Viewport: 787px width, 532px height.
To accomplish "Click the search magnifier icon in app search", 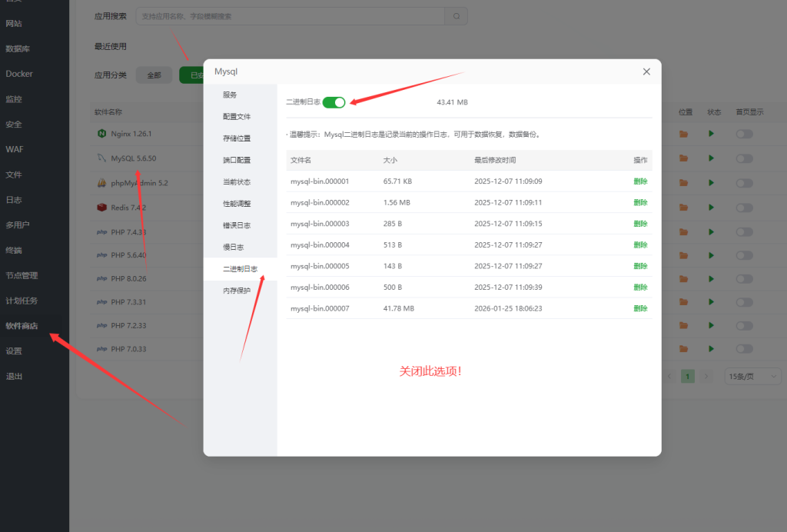I will click(x=456, y=16).
